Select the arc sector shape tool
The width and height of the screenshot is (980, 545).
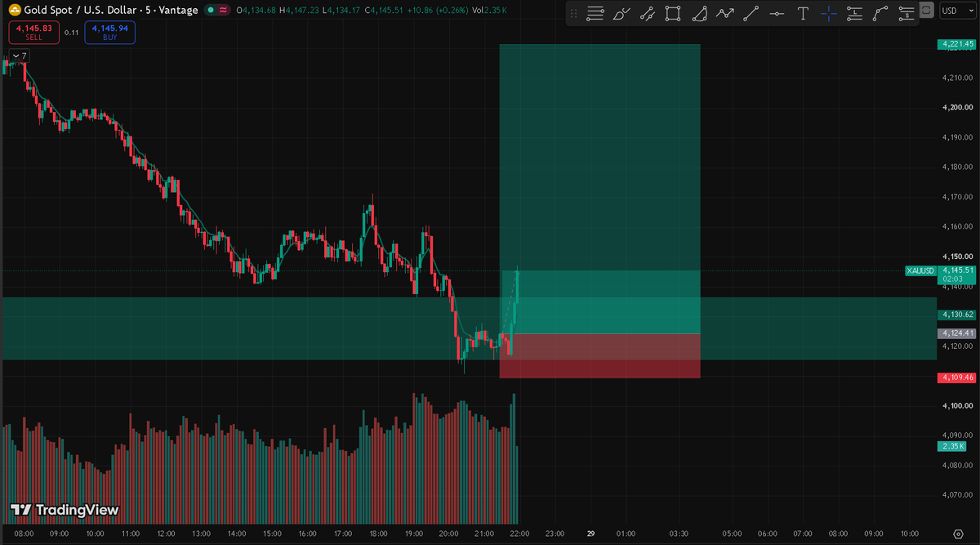pyautogui.click(x=699, y=13)
